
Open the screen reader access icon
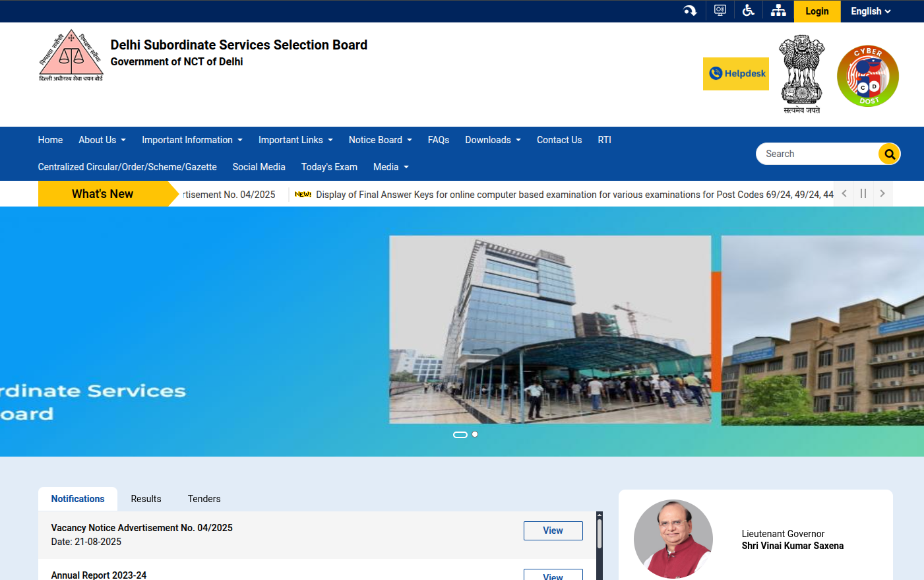pyautogui.click(x=720, y=11)
